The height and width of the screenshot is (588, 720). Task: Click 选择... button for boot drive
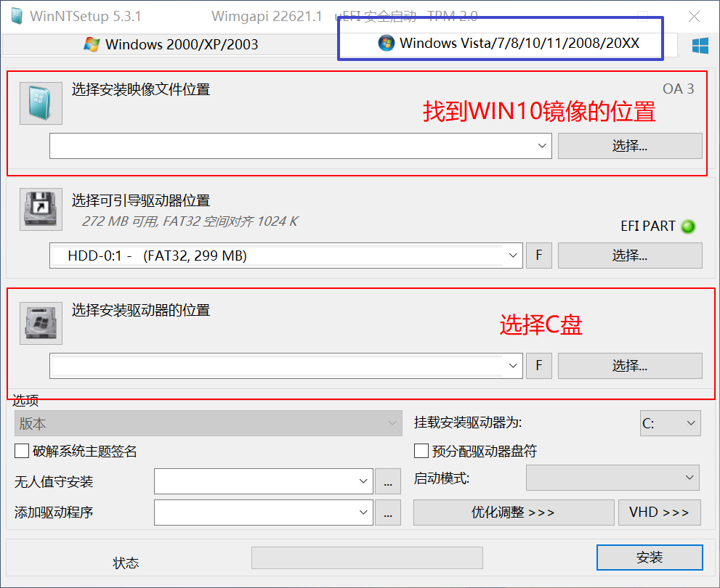629,256
